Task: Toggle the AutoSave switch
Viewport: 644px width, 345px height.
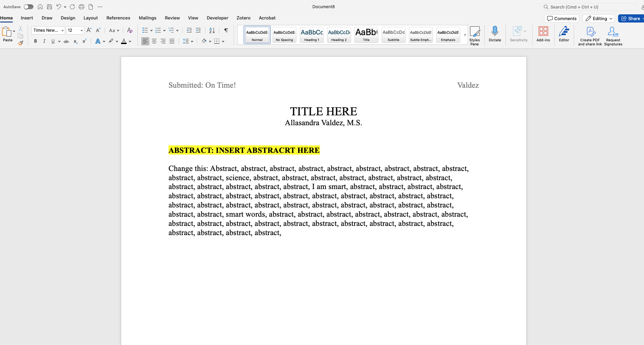Action: pos(29,7)
